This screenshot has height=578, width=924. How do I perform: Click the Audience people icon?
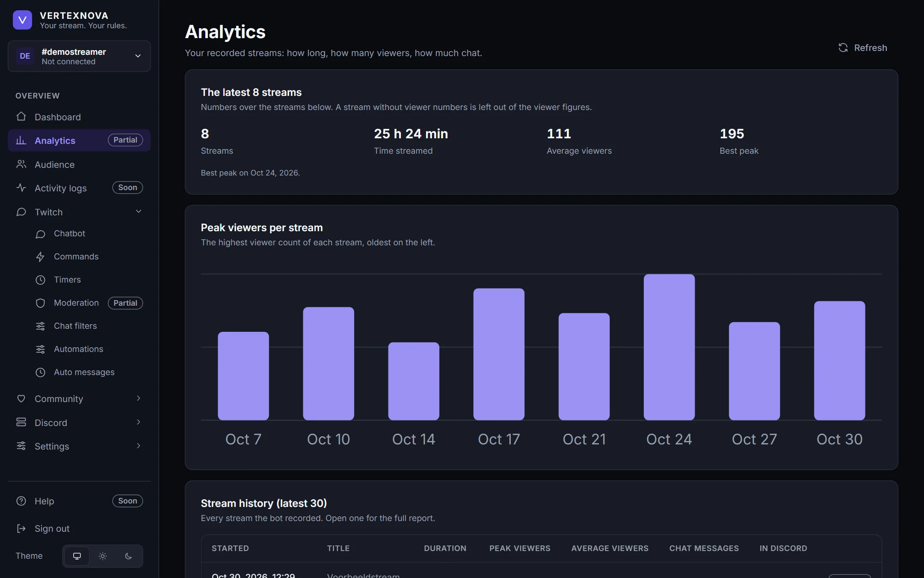click(x=21, y=164)
